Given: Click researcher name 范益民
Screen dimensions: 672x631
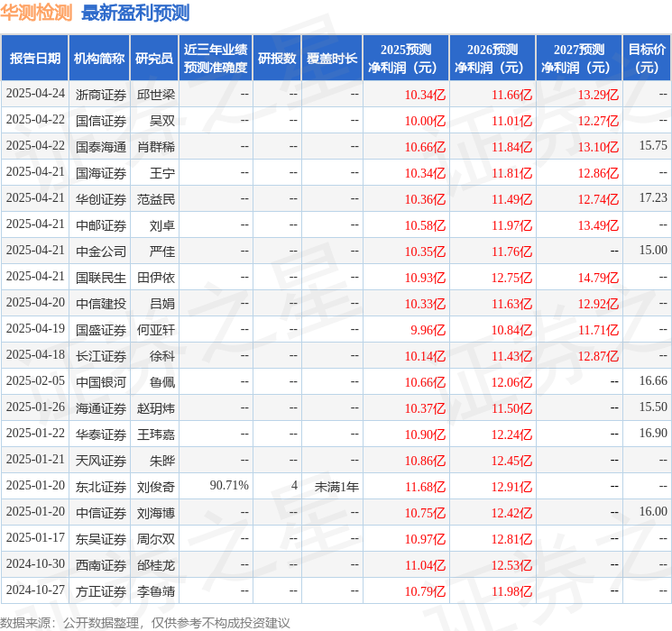Looking at the screenshot, I should pos(156,199).
